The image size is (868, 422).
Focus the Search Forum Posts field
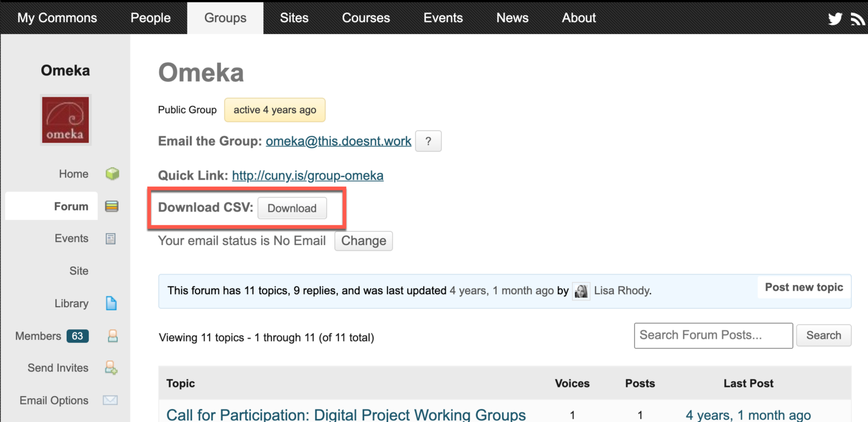[714, 335]
